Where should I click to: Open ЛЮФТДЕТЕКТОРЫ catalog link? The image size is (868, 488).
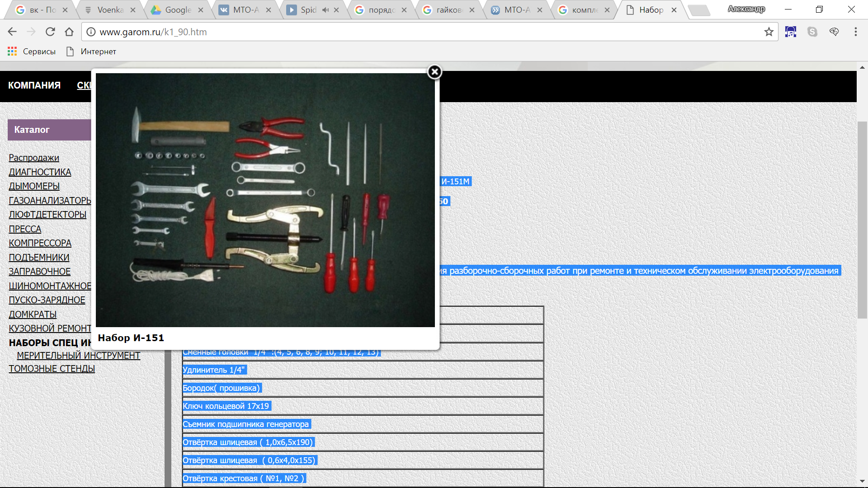[47, 215]
